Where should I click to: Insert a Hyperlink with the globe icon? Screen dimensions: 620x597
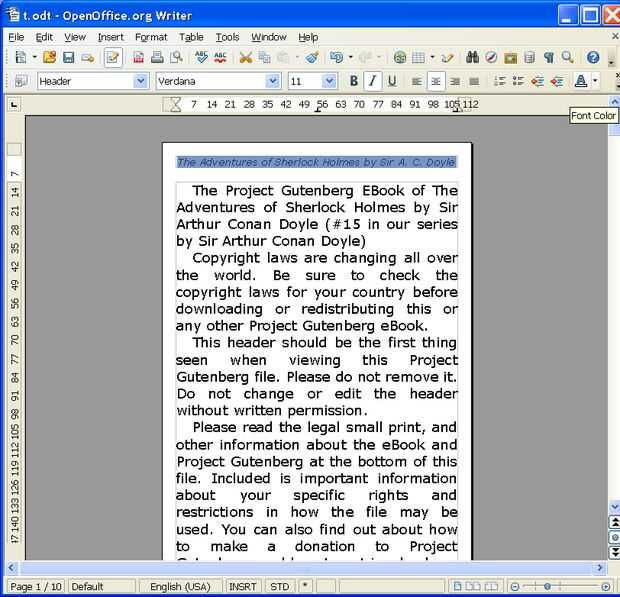(x=400, y=58)
